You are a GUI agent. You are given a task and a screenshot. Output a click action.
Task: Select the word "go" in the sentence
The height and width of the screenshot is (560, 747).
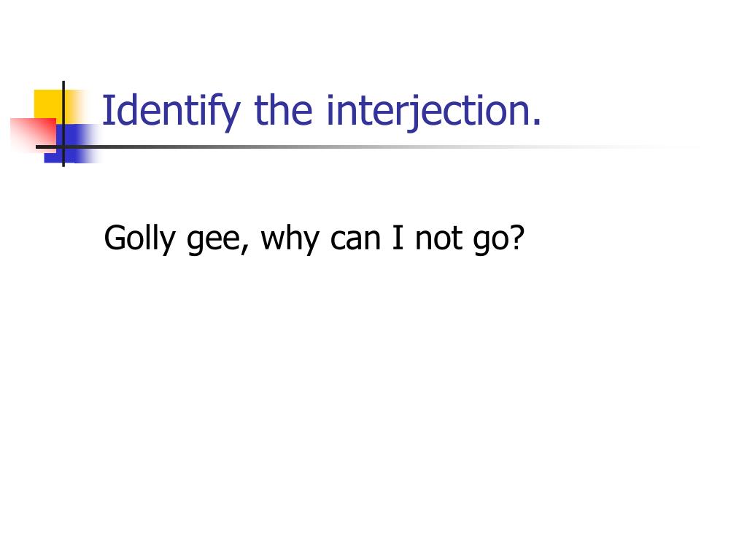[x=488, y=241]
